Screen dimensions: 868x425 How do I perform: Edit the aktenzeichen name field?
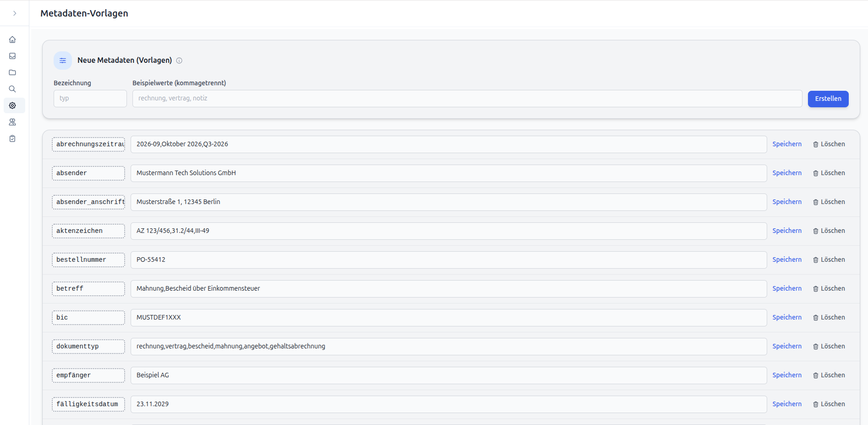click(88, 231)
